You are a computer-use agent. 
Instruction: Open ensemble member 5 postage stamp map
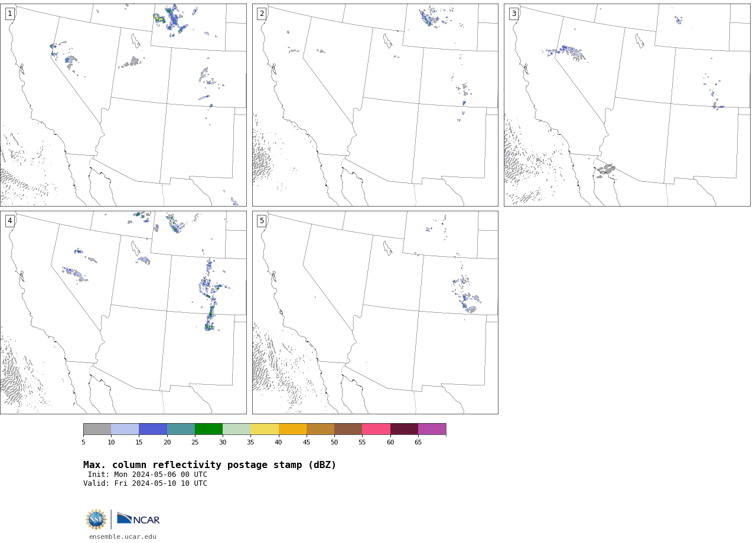[x=375, y=312]
